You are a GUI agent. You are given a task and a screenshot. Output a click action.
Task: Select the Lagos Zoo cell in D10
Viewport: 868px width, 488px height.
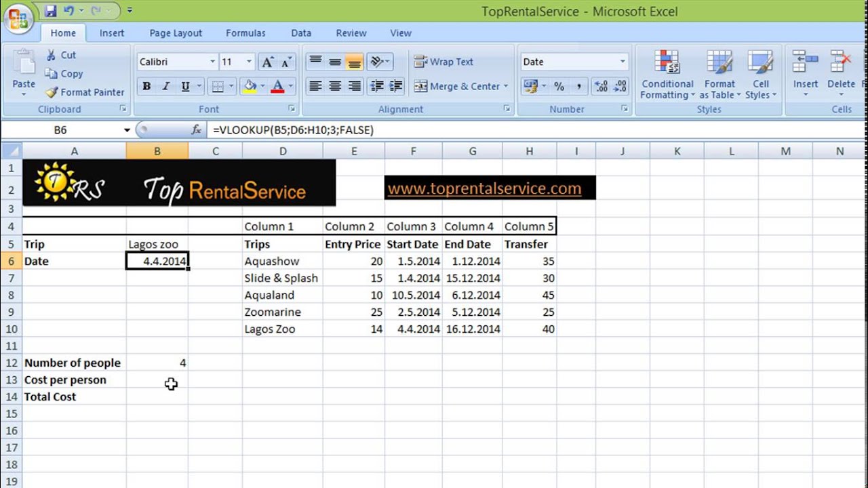pos(282,329)
